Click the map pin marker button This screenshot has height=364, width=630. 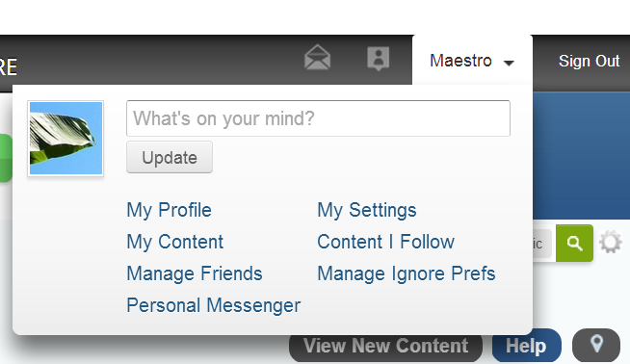(x=596, y=345)
